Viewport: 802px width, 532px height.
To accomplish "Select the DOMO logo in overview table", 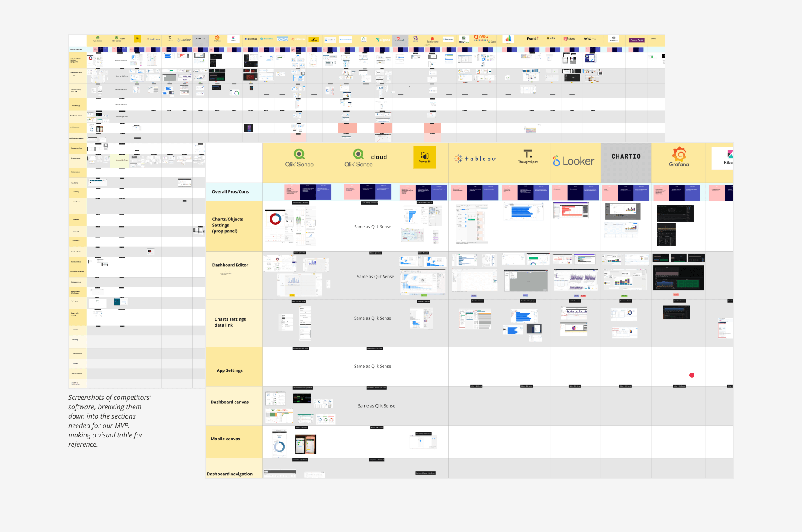I will click(x=282, y=39).
